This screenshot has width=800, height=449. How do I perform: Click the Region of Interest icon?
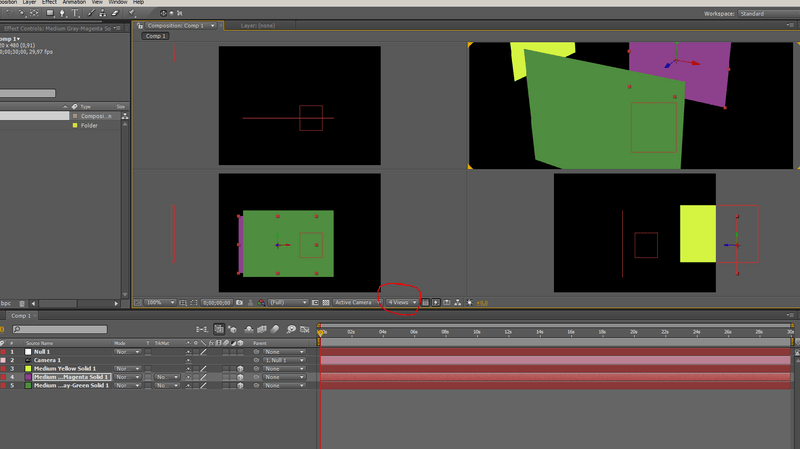[x=315, y=302]
